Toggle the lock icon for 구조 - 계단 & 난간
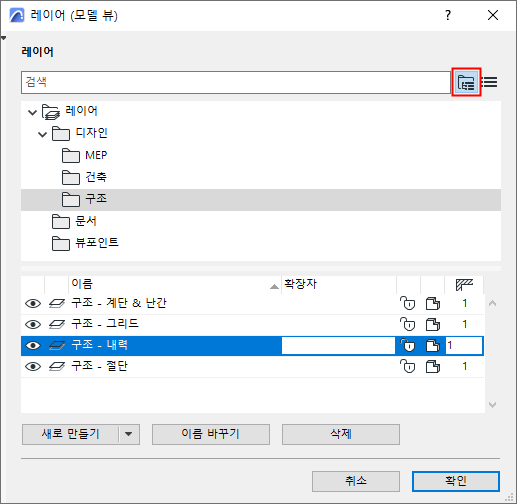Screen dimensions: 517x504 click(408, 303)
